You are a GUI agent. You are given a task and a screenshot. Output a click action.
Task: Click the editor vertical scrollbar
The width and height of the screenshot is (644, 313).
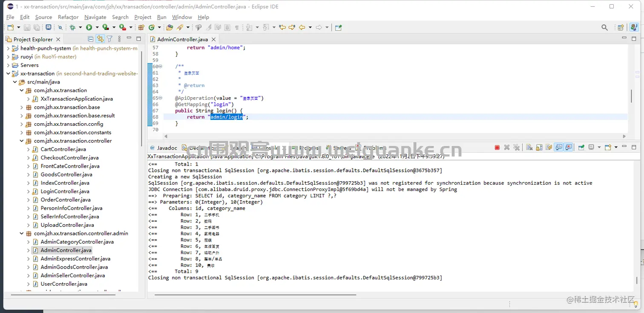(x=631, y=96)
